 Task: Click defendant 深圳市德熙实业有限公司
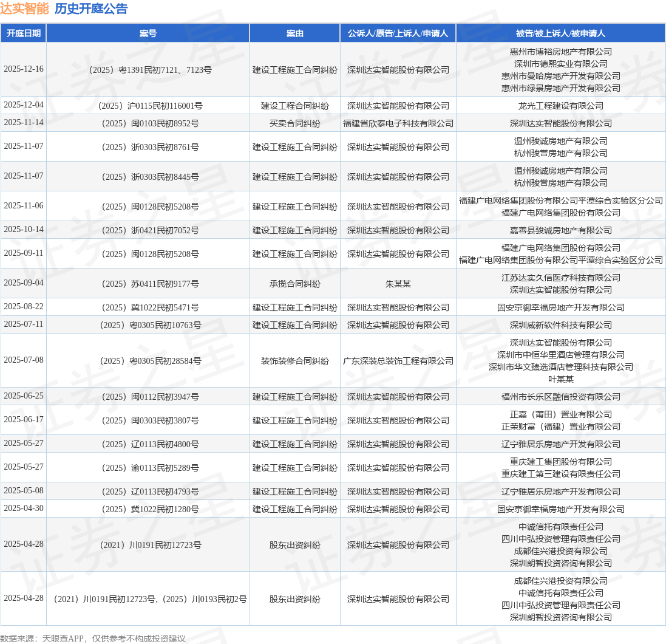560,64
